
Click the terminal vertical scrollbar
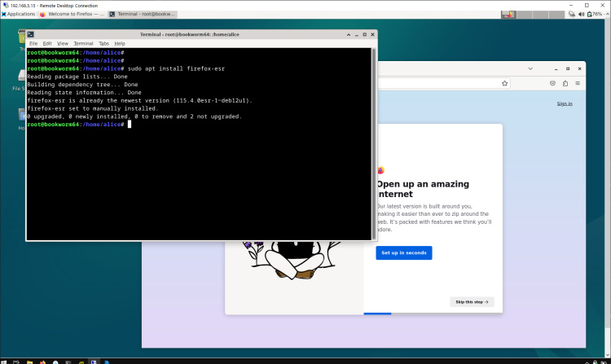[375, 138]
